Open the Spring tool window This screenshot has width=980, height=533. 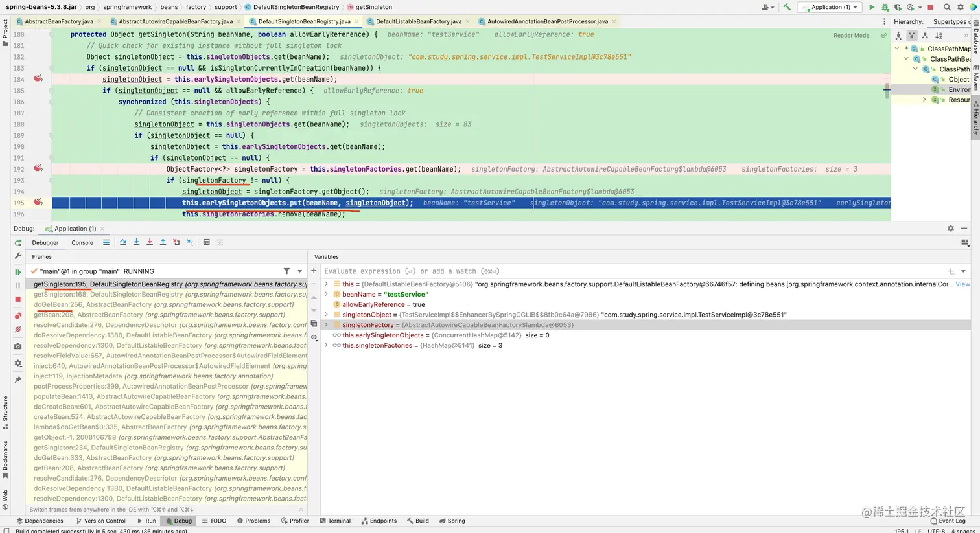(x=452, y=521)
